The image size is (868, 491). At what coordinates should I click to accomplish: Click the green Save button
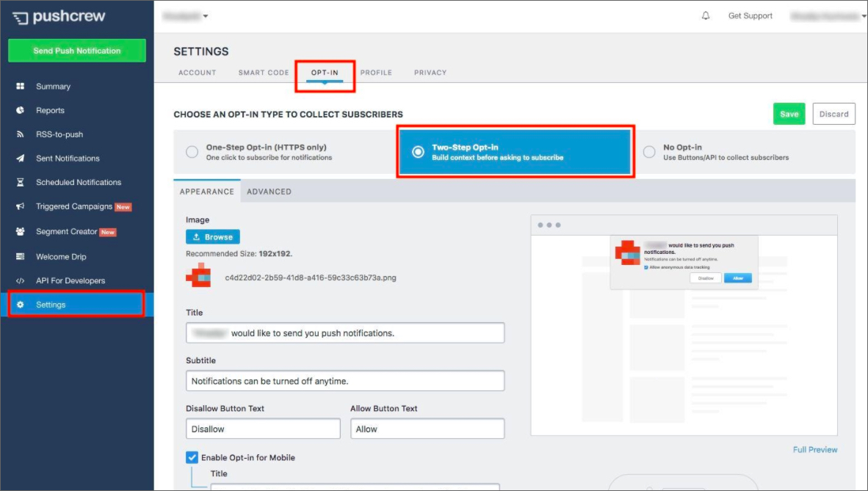tap(789, 114)
